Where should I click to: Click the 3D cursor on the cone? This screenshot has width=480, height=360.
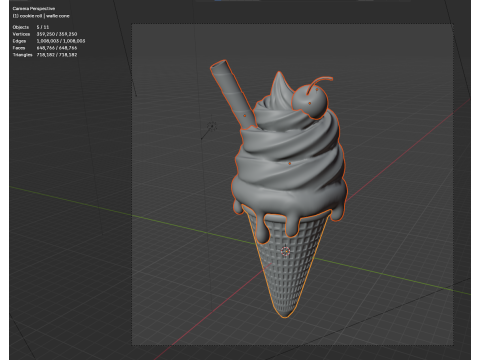tap(285, 251)
